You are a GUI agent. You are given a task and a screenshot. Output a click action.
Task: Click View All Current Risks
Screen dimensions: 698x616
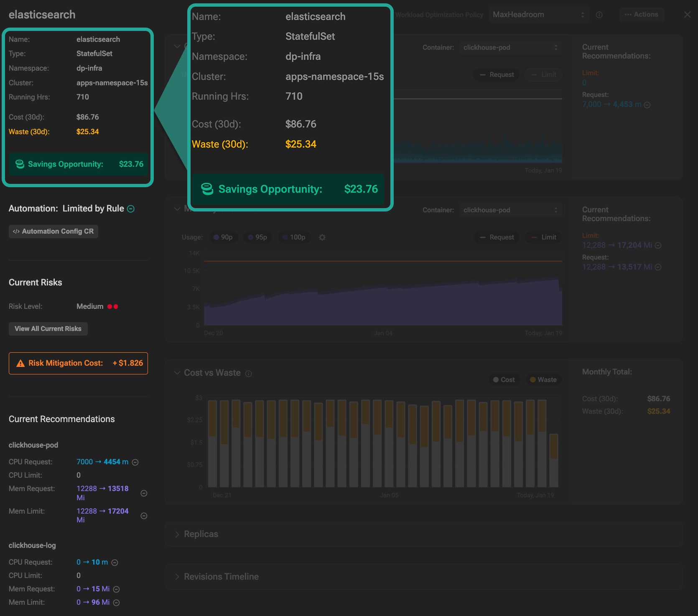(x=48, y=329)
